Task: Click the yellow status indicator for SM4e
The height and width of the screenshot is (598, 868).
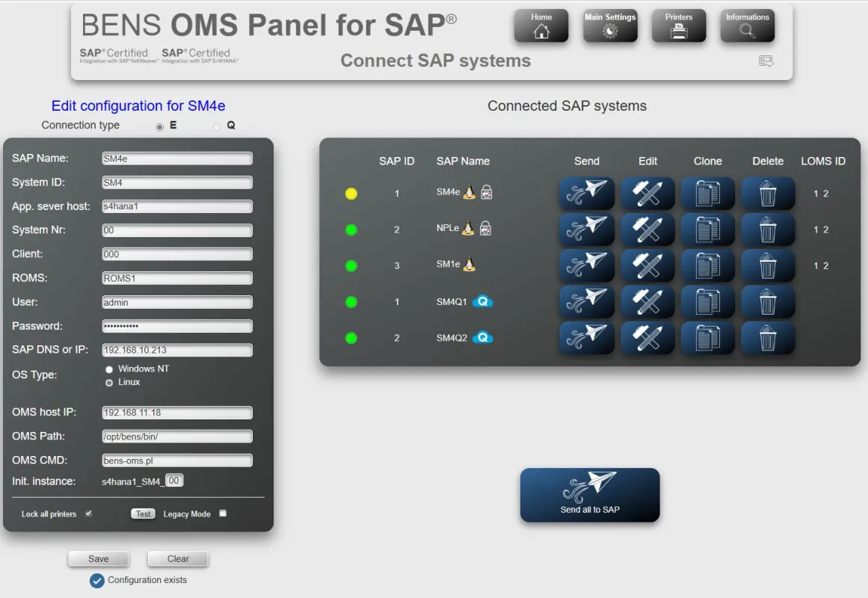Action: coord(351,194)
